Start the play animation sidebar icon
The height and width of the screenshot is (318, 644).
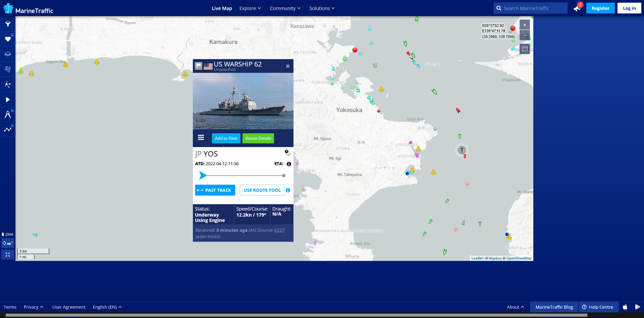pyautogui.click(x=8, y=99)
